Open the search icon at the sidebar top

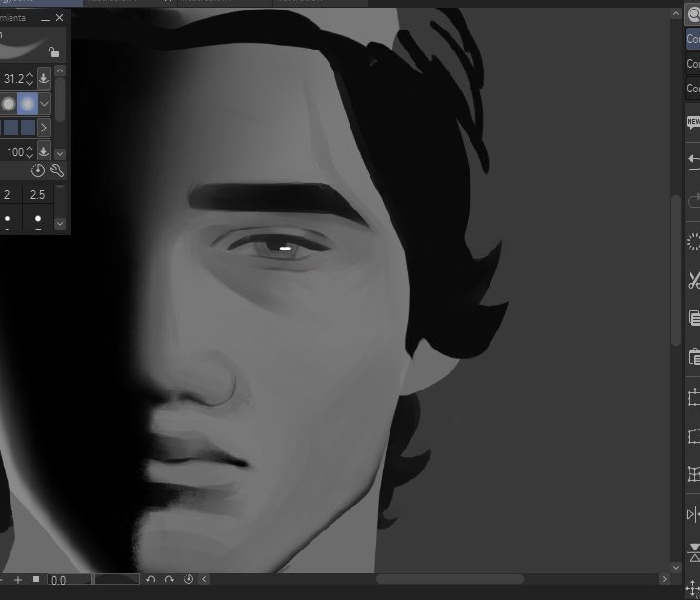coord(693,14)
